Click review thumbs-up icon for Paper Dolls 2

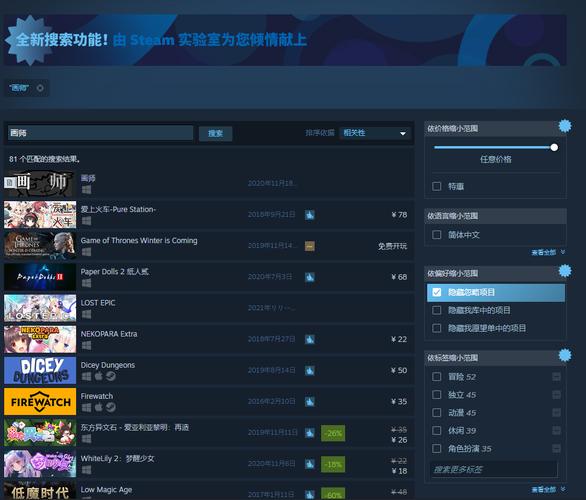(x=309, y=277)
